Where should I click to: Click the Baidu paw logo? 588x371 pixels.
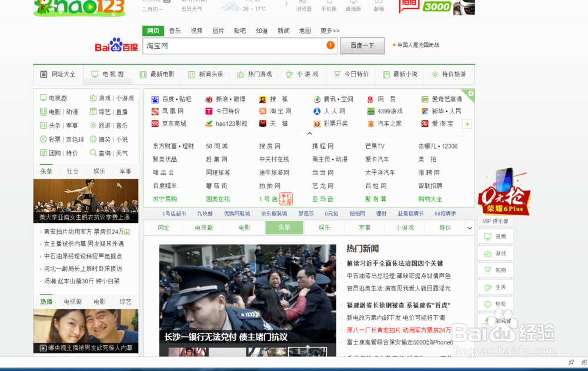tap(116, 45)
